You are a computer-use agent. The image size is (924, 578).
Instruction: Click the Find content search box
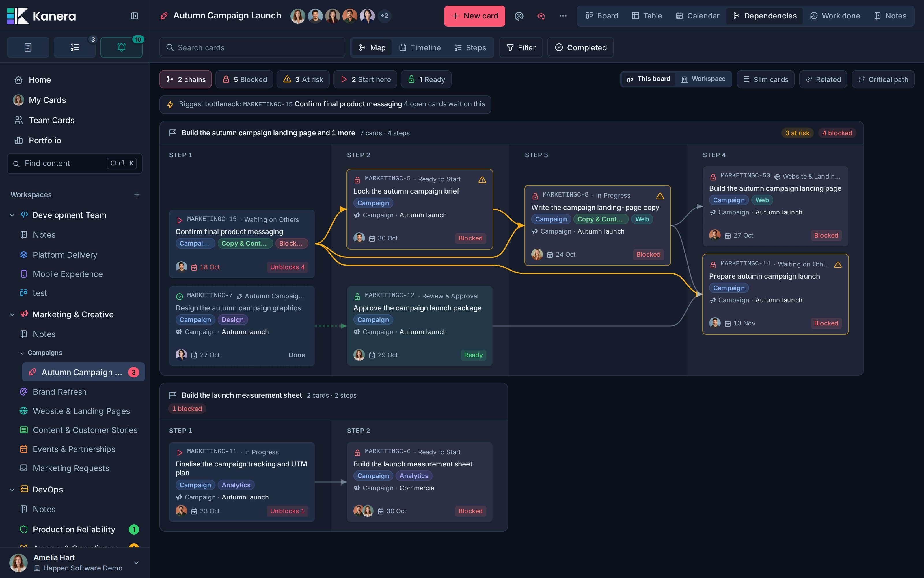[x=74, y=164]
